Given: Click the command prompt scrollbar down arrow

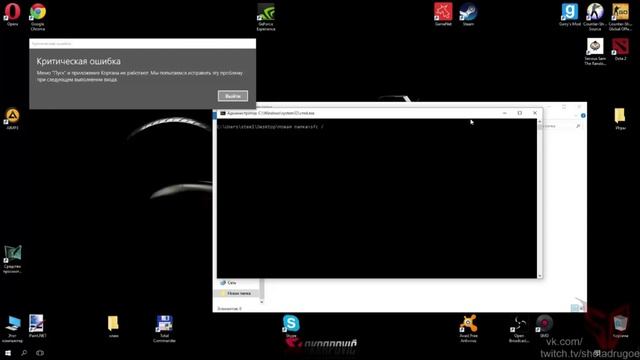Looking at the screenshot, I should click(540, 276).
